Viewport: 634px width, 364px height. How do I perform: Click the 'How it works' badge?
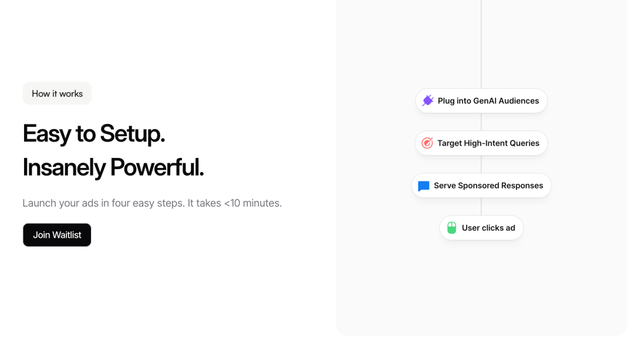tap(57, 93)
